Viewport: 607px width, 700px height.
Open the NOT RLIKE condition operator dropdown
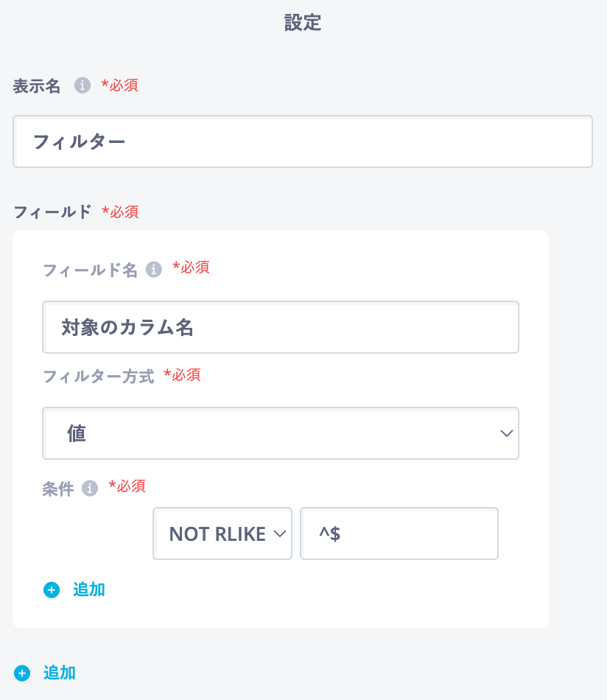click(x=222, y=533)
